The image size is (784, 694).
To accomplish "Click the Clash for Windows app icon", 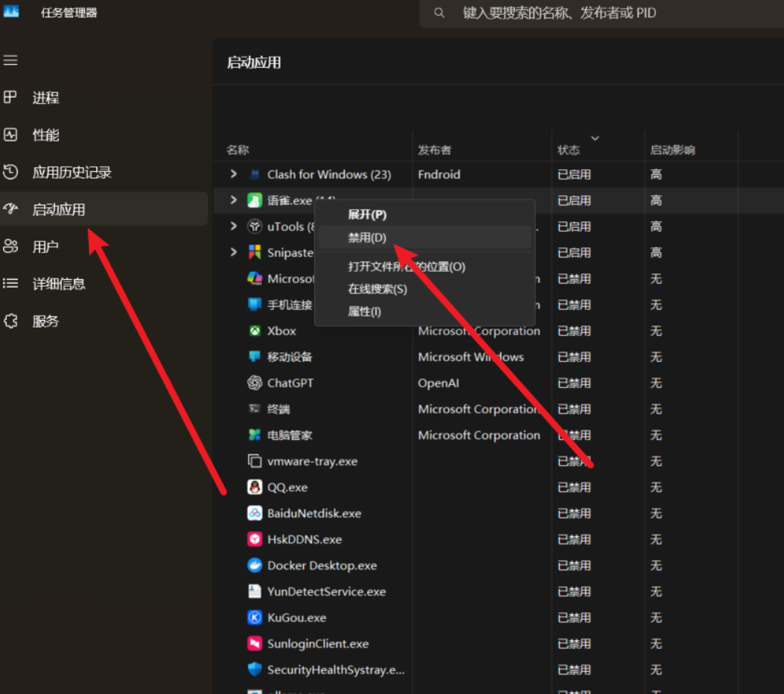I will 255,174.
